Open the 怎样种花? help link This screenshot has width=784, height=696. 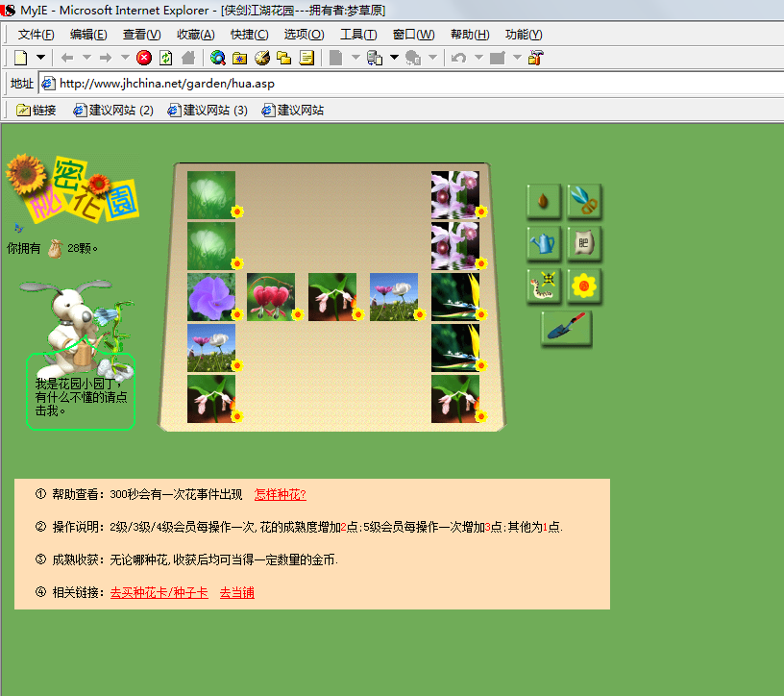coord(280,494)
